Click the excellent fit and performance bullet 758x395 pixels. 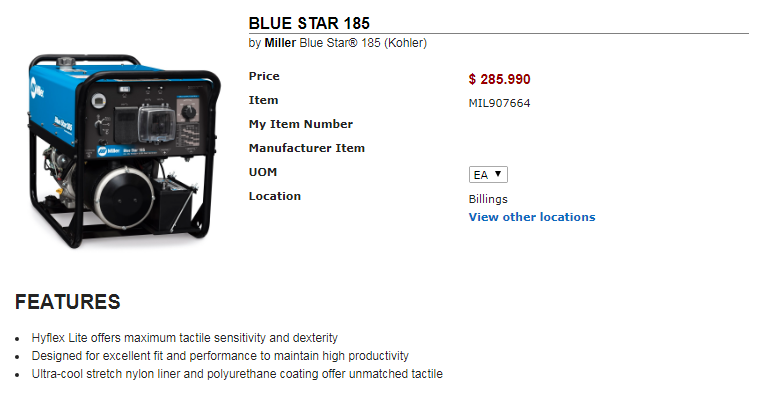(220, 356)
